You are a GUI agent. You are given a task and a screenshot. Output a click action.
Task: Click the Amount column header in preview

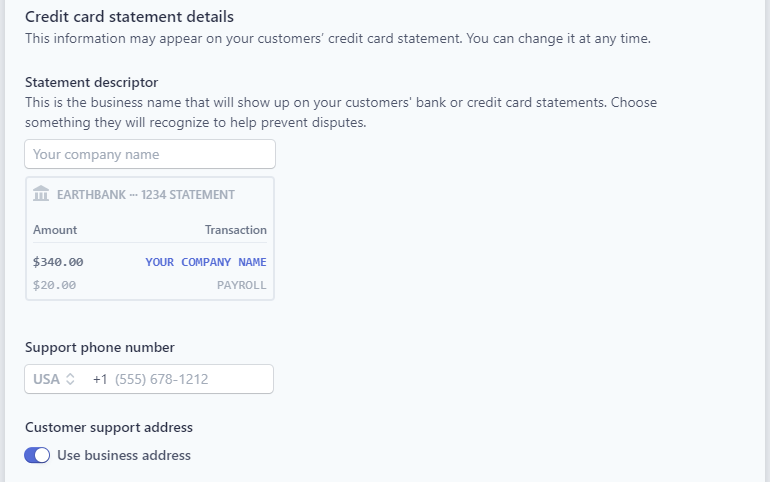55,230
